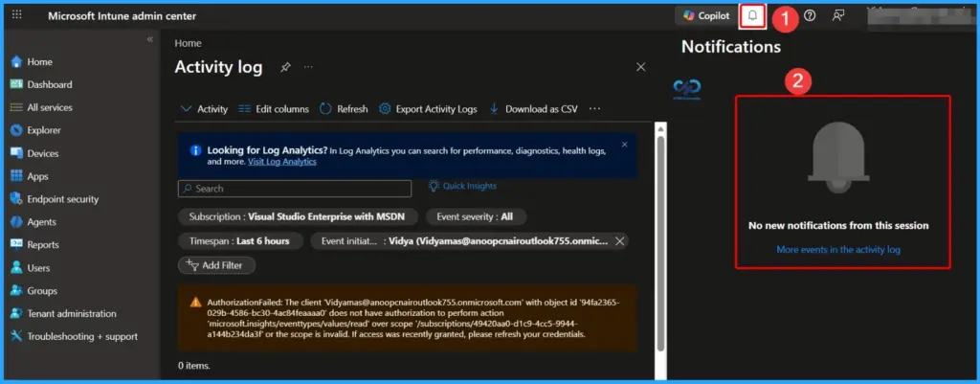
Task: Click the '0 items.' count text
Action: tap(194, 365)
